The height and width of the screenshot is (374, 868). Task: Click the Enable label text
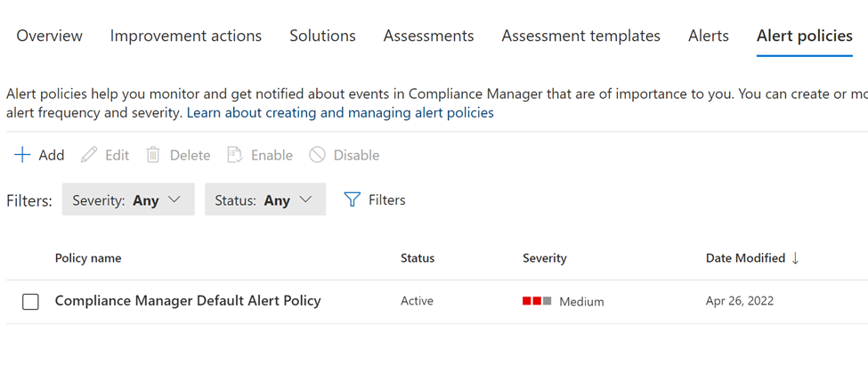click(x=272, y=155)
